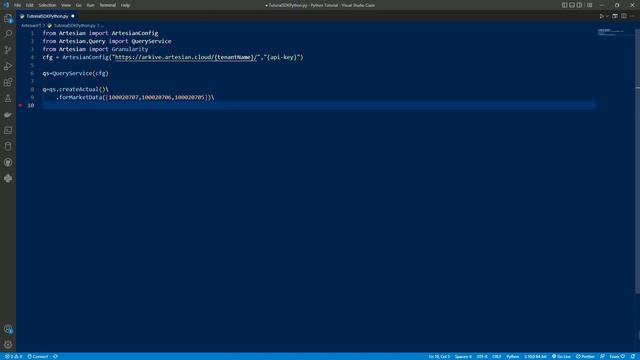
Task: Toggle the bottom panel layout
Action: pyautogui.click(x=572, y=5)
